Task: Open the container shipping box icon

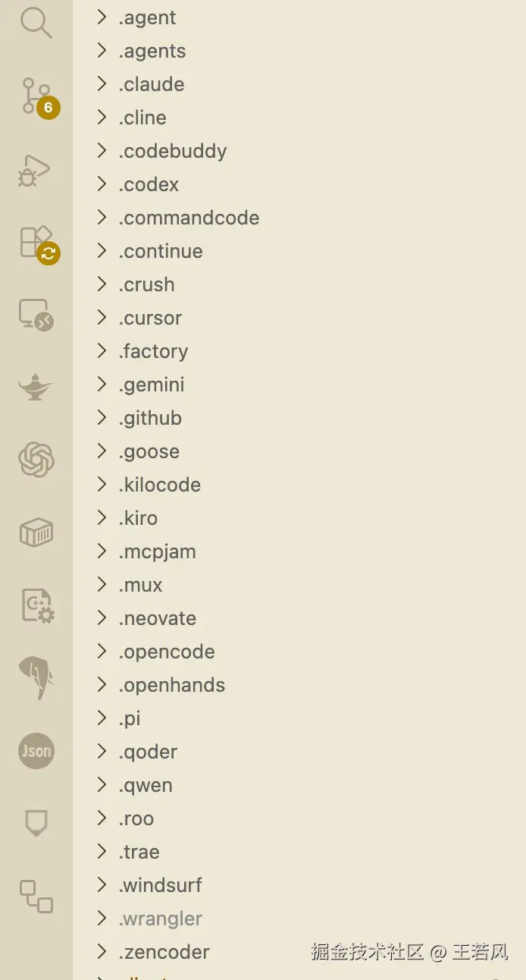Action: pyautogui.click(x=36, y=532)
